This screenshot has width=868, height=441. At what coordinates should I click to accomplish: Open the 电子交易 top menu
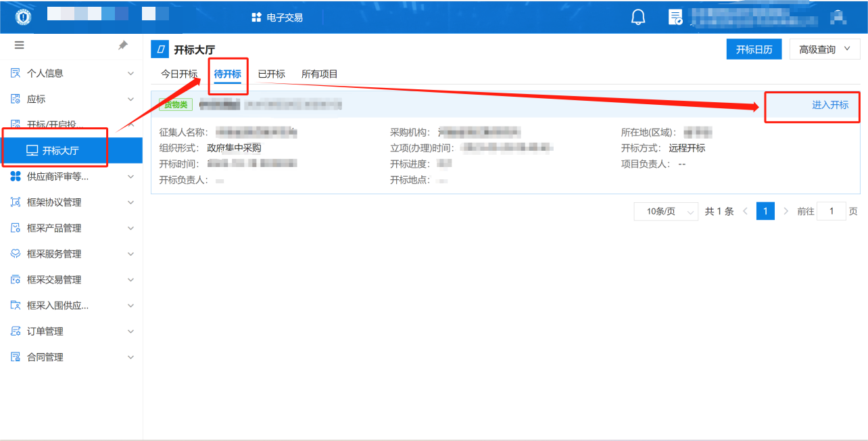[x=277, y=17]
